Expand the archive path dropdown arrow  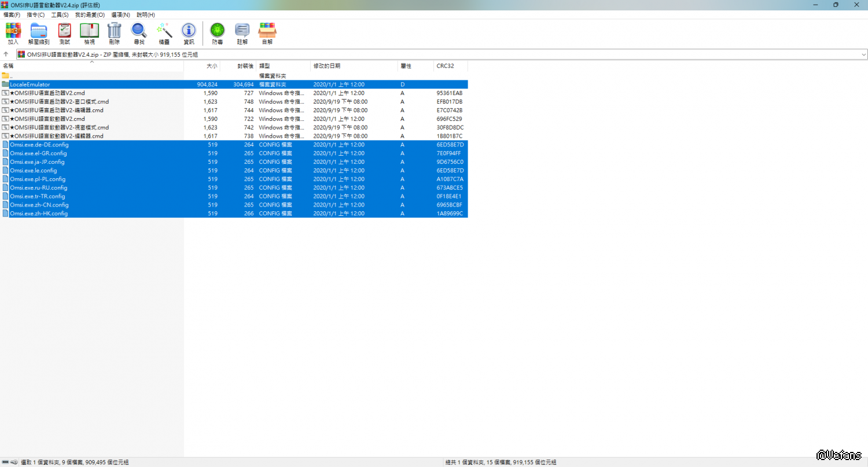tap(863, 54)
